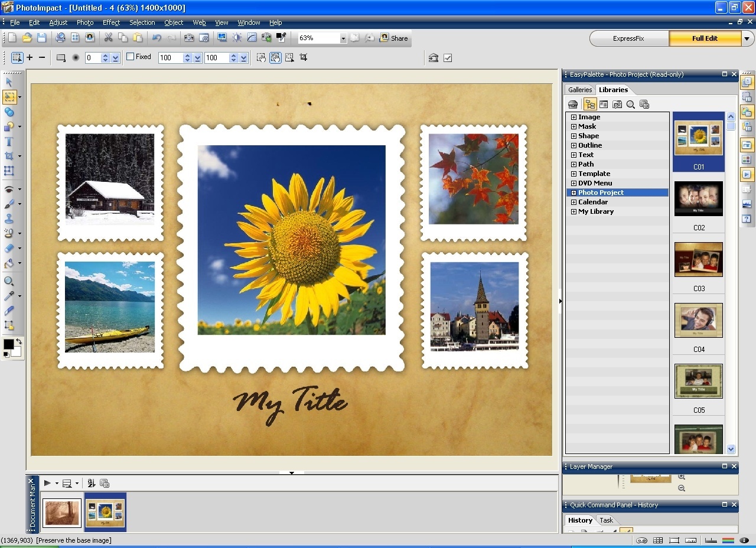Select the Remove Red Eye tool

point(9,190)
